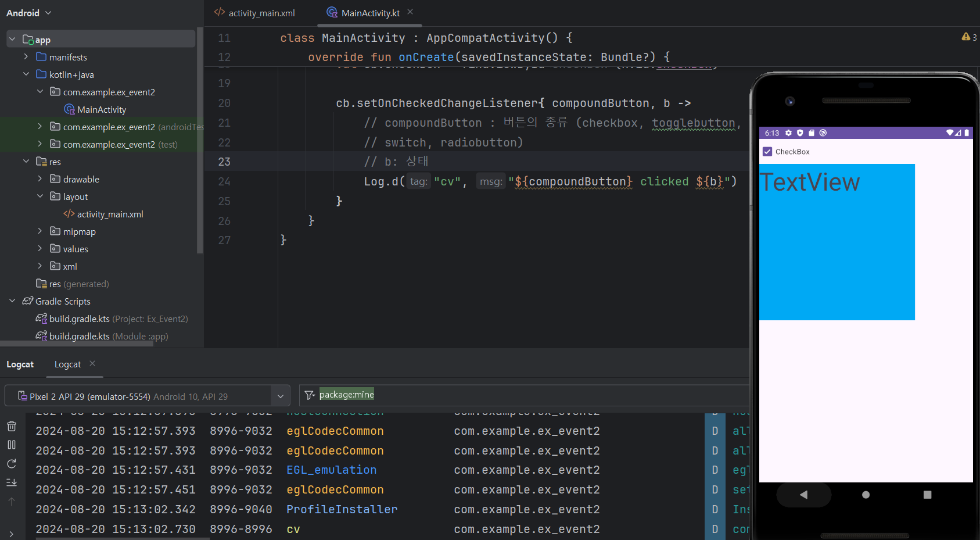Collapse the res folder
Viewport: 980px width, 540px height.
26,162
